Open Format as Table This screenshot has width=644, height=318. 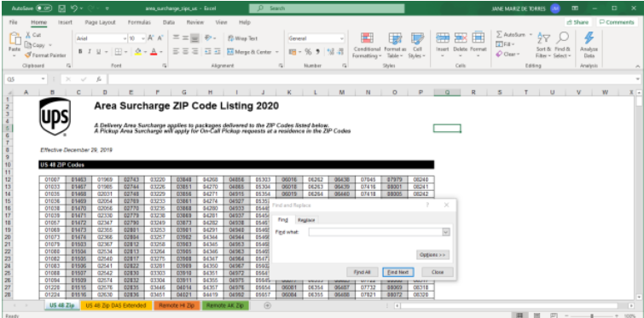pos(395,45)
